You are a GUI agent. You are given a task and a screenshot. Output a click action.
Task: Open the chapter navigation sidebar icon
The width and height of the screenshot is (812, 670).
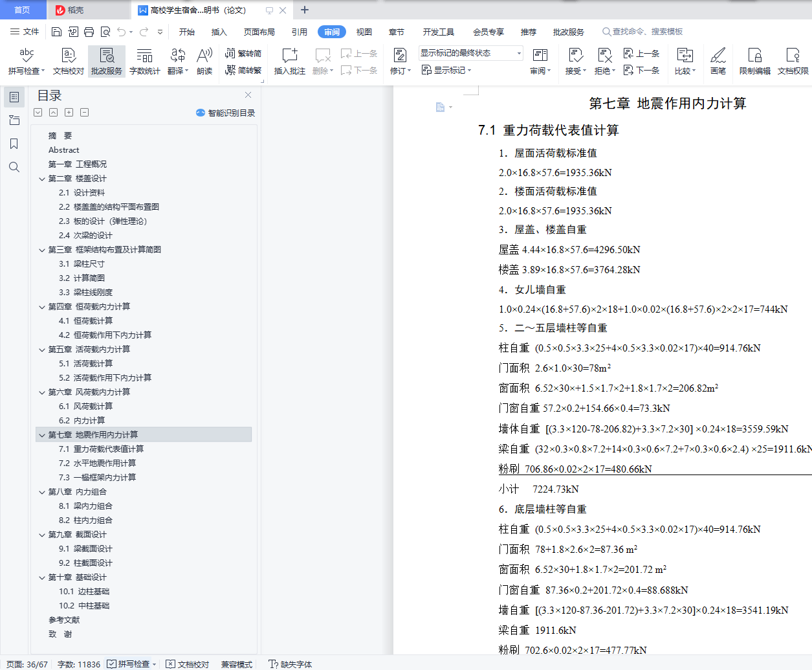14,120
